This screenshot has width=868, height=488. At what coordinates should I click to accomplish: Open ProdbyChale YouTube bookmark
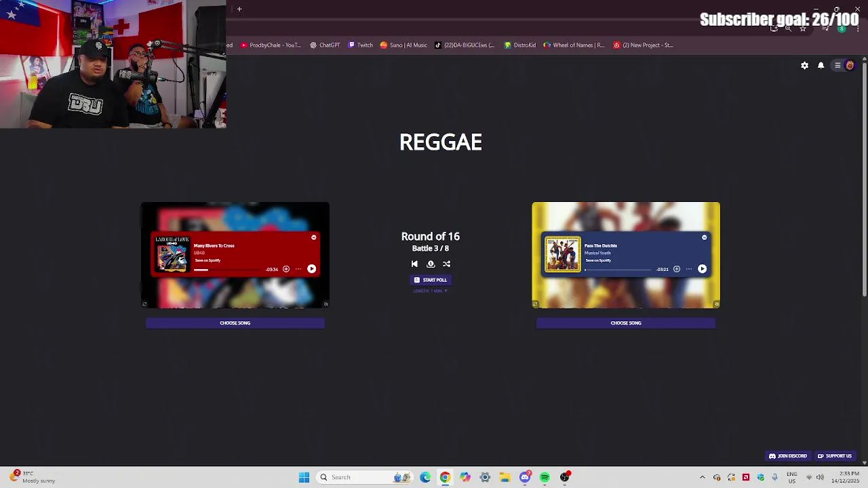(x=271, y=45)
